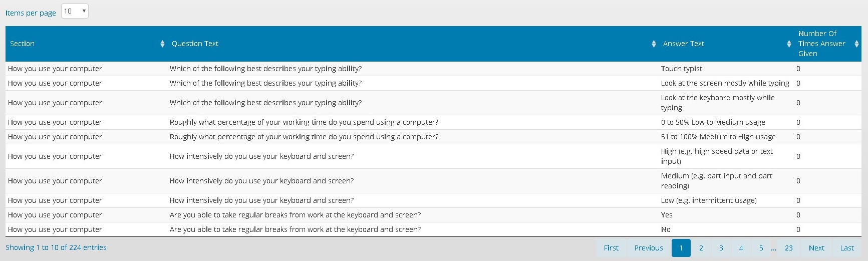The image size is (868, 261).
Task: Click the First pagination button
Action: coord(611,248)
